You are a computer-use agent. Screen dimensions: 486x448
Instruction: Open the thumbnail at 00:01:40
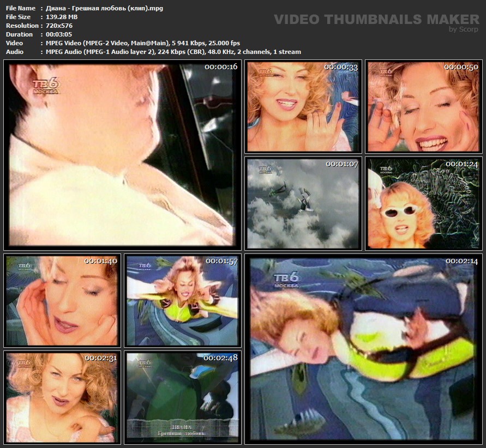62,300
